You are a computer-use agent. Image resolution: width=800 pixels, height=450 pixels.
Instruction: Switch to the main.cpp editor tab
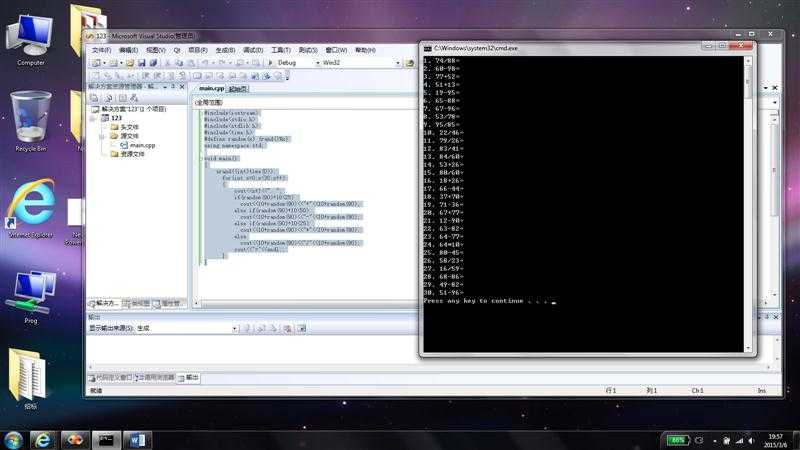(x=211, y=88)
